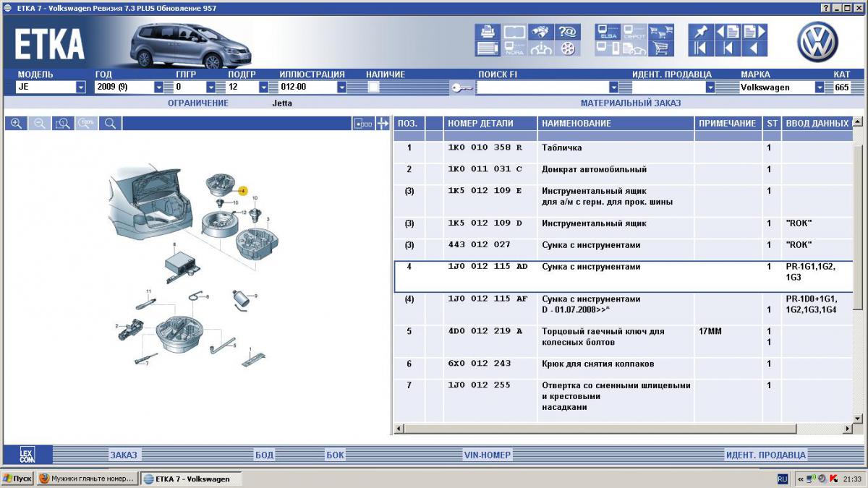The height and width of the screenshot is (488, 868).
Task: Open the parts list icon below the printer
Action: (487, 49)
